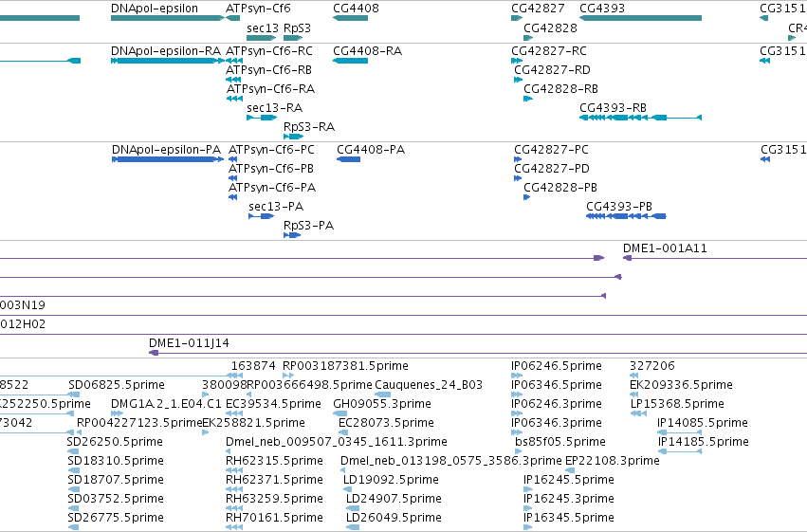Click the CG42828-RB transcript
807x532 pixels.
(528, 99)
